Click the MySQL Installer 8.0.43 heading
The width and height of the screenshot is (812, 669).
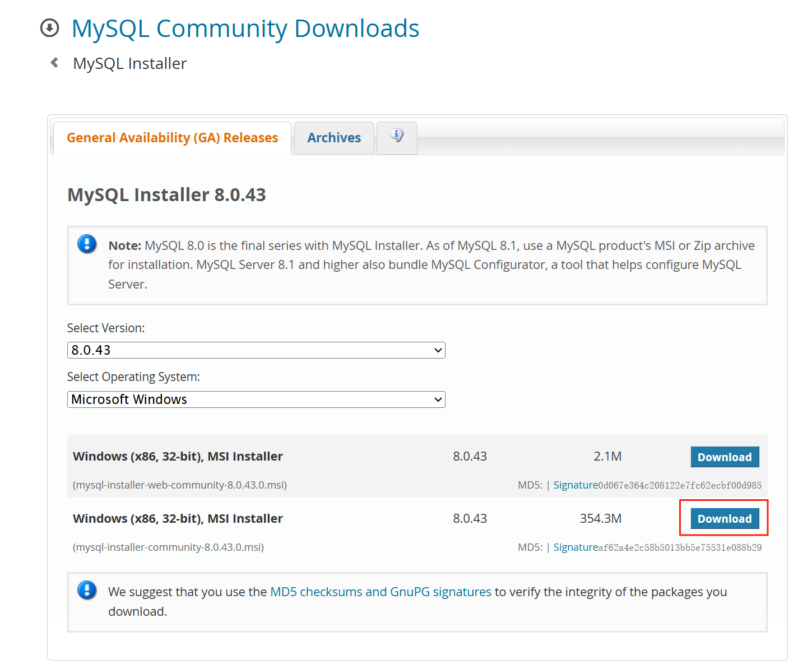pos(166,195)
